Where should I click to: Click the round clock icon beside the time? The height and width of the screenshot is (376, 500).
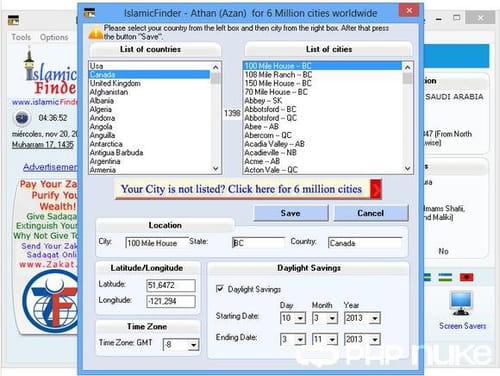click(x=22, y=118)
